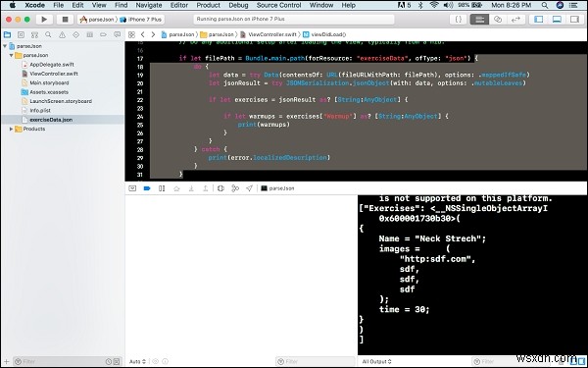588x368 pixels.
Task: Open the All Output console dropdown
Action: [376, 361]
